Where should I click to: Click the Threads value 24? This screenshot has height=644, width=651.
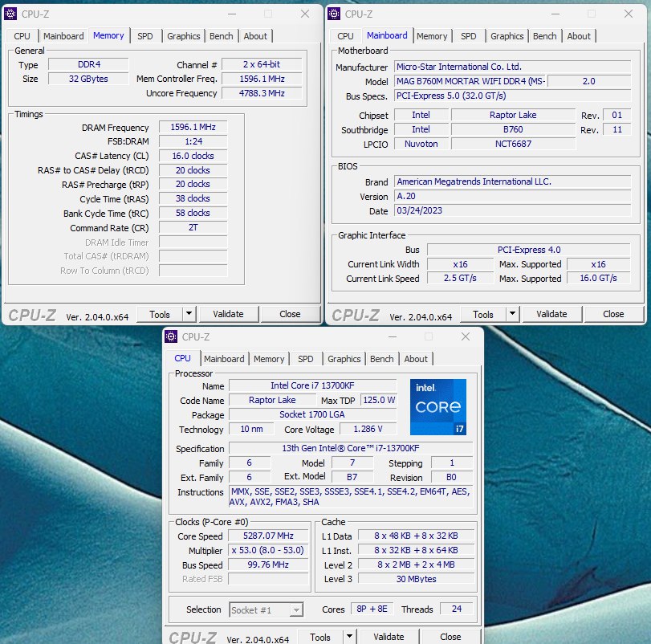pos(456,609)
